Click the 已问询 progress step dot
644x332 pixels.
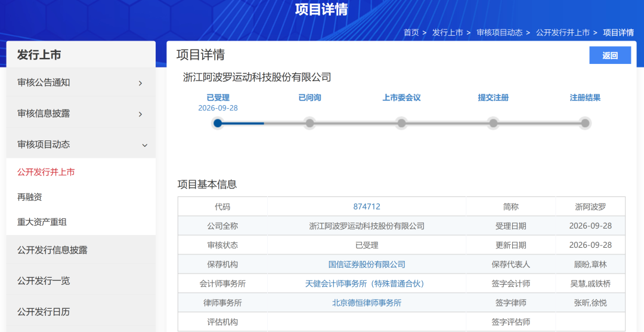pyautogui.click(x=309, y=123)
